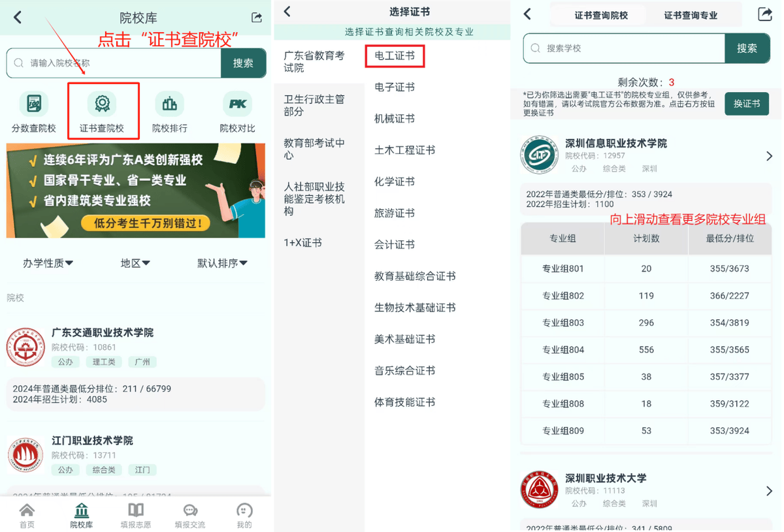Expand the 地区 region filter dropdown
This screenshot has height=532, width=784.
pos(135,263)
